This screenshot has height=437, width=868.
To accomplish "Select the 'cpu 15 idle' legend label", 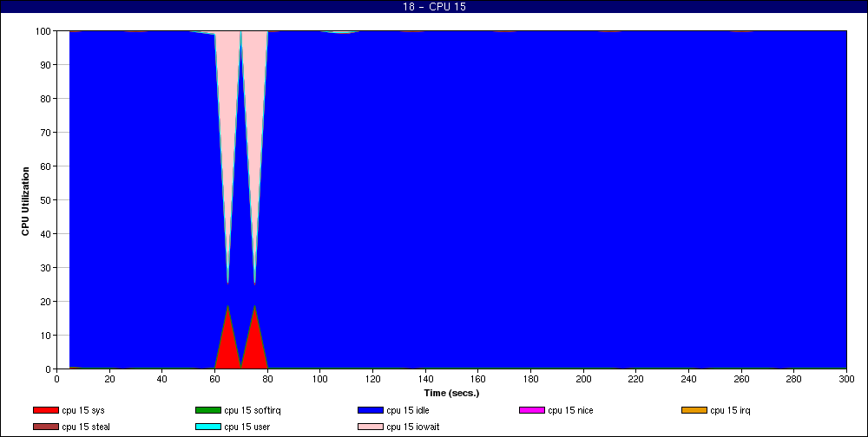I will (x=408, y=410).
